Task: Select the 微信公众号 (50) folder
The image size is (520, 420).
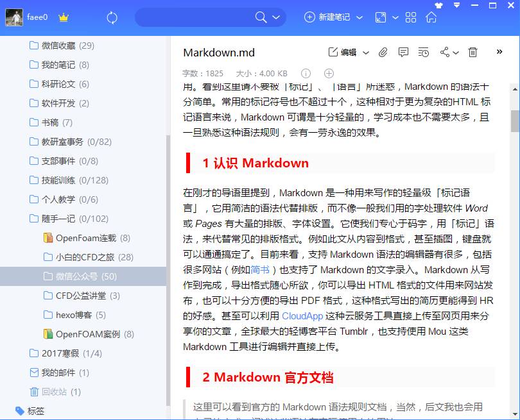Action: 83,276
